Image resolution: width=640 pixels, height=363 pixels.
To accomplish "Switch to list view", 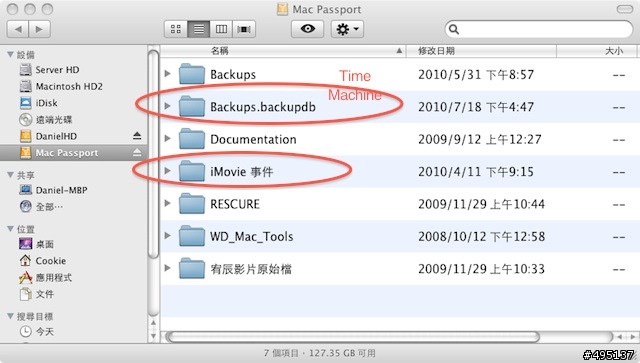I will click(199, 29).
